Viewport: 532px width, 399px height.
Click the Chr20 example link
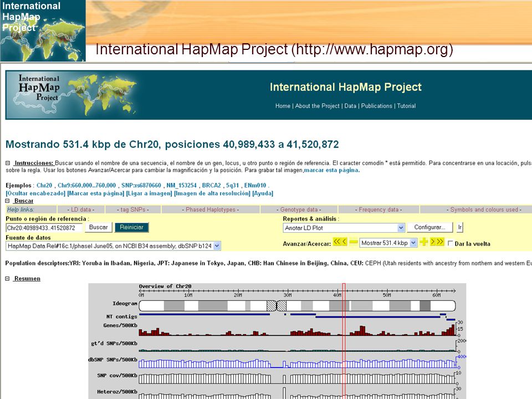pyautogui.click(x=44, y=186)
